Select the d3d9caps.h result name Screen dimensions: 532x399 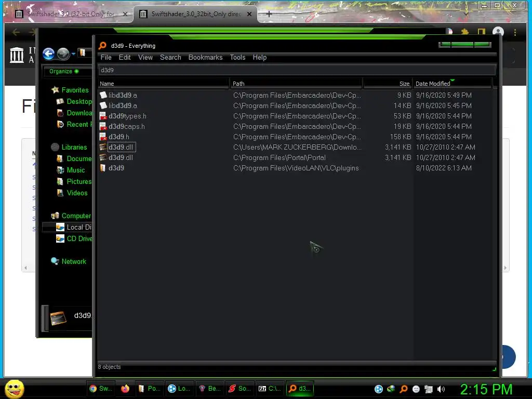(x=127, y=127)
